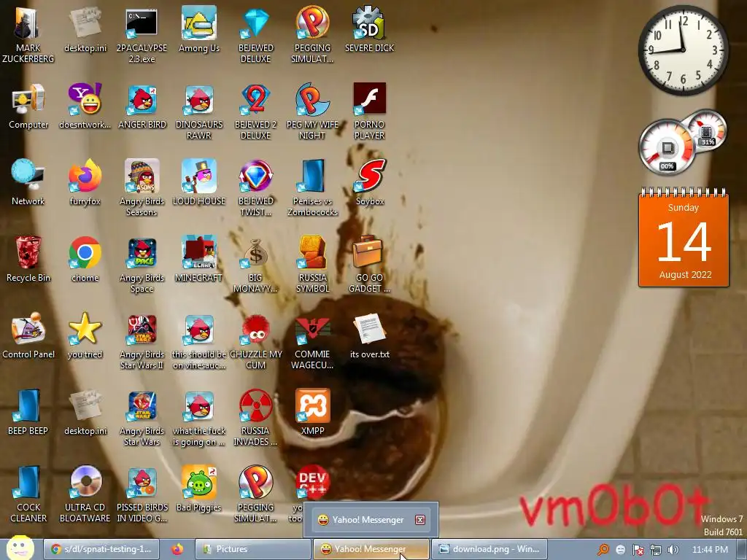Launch the BEJEWED DELUXE shortcut
747x560 pixels.
tap(256, 35)
